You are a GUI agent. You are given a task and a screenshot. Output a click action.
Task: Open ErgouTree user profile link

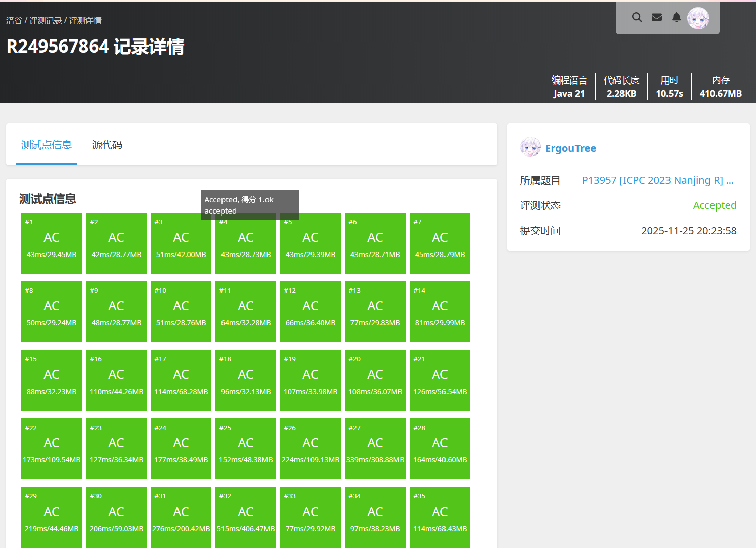pos(570,148)
